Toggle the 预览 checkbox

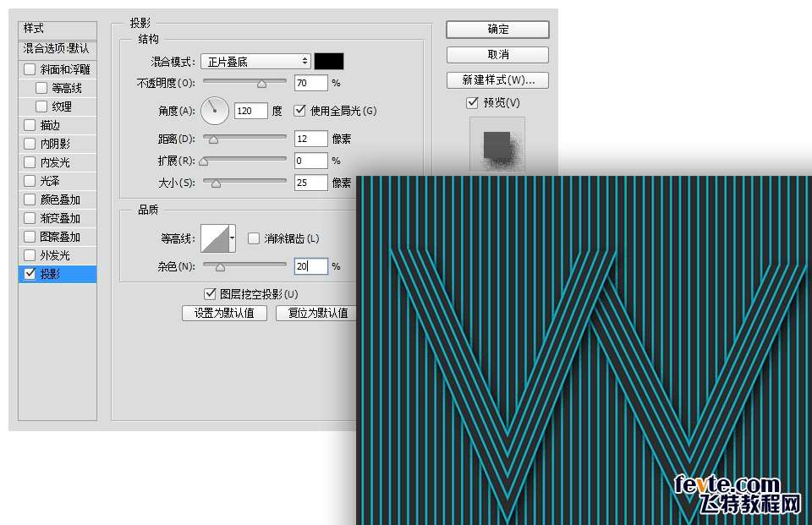click(472, 102)
